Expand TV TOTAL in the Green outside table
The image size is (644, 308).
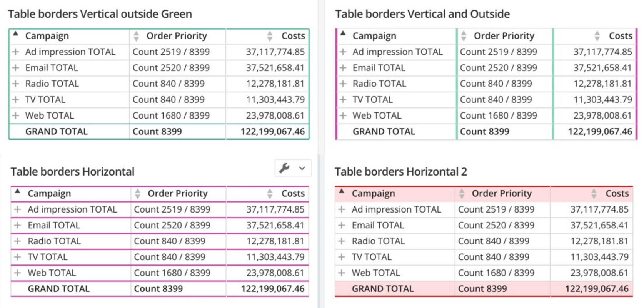click(15, 100)
